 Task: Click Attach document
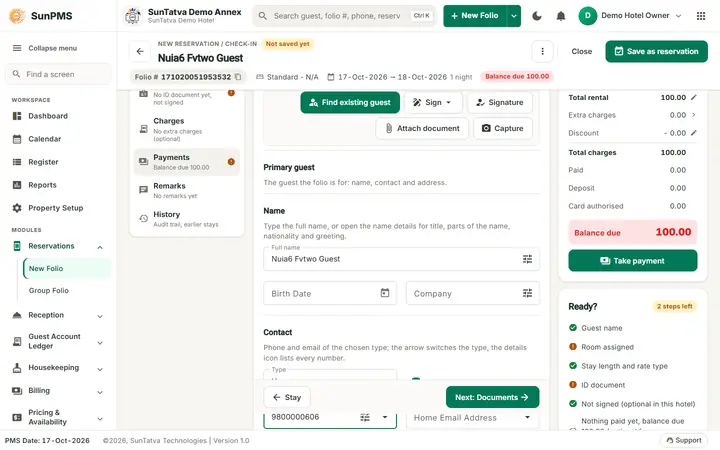pos(422,129)
